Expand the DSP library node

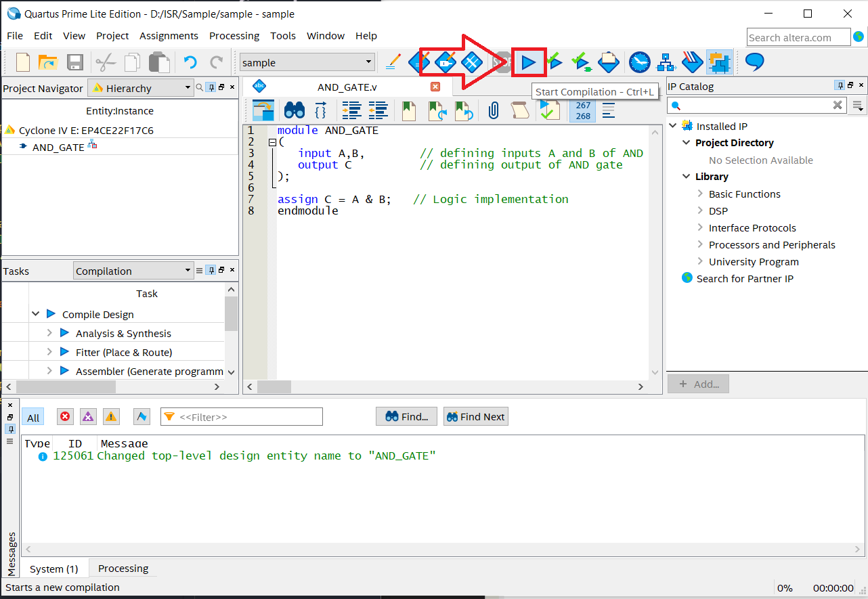coord(701,210)
